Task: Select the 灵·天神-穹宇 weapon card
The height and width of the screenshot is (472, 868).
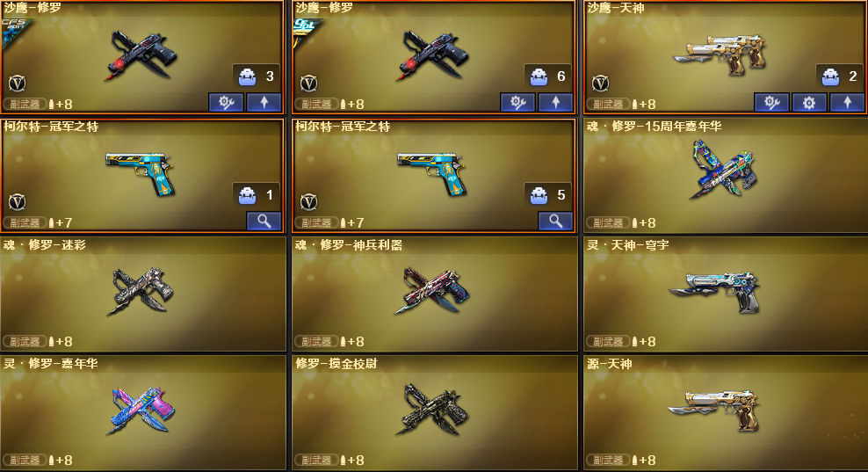Action: pos(726,294)
